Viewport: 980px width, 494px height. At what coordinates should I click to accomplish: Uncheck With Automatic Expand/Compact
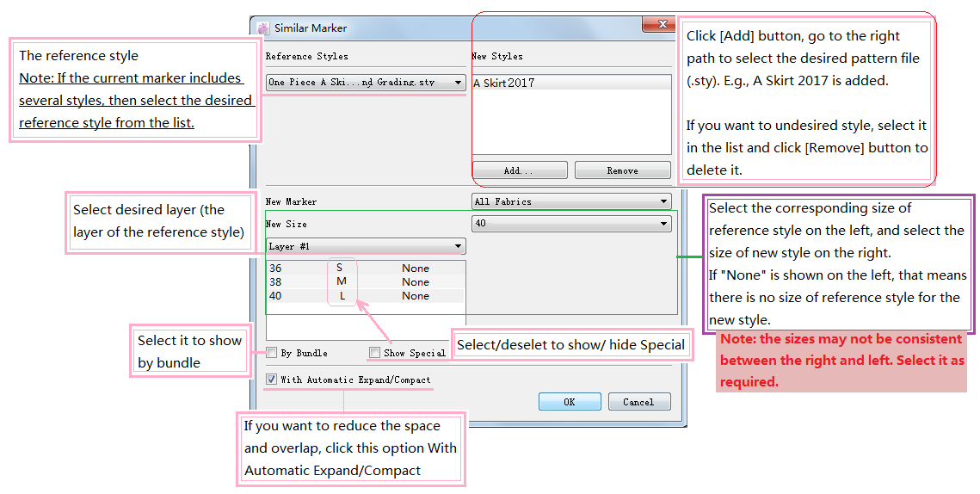click(272, 380)
